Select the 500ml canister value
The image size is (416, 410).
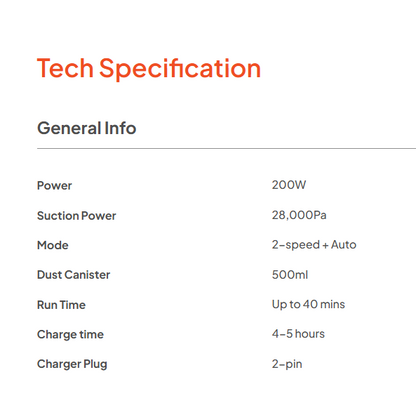tap(290, 275)
